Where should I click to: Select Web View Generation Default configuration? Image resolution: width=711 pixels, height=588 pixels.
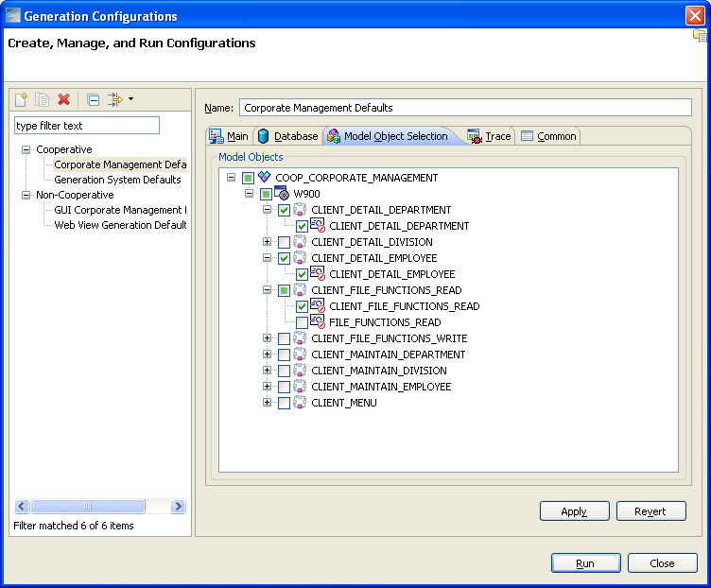pyautogui.click(x=120, y=225)
